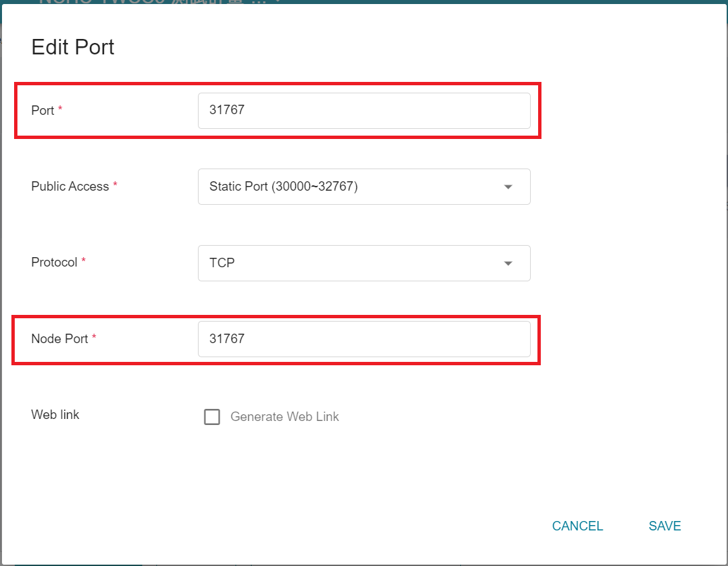
Task: Click the red asterisk beside Node Port
Action: point(94,336)
